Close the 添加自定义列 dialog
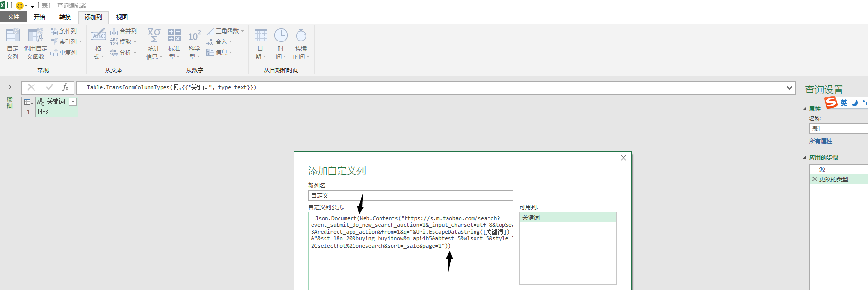Viewport: 868px width, 290px height. [624, 158]
